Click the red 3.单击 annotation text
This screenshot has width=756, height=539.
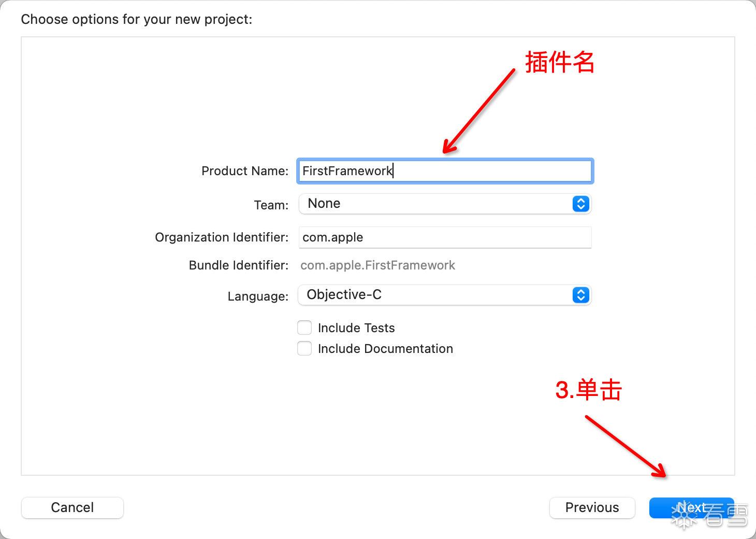point(588,390)
